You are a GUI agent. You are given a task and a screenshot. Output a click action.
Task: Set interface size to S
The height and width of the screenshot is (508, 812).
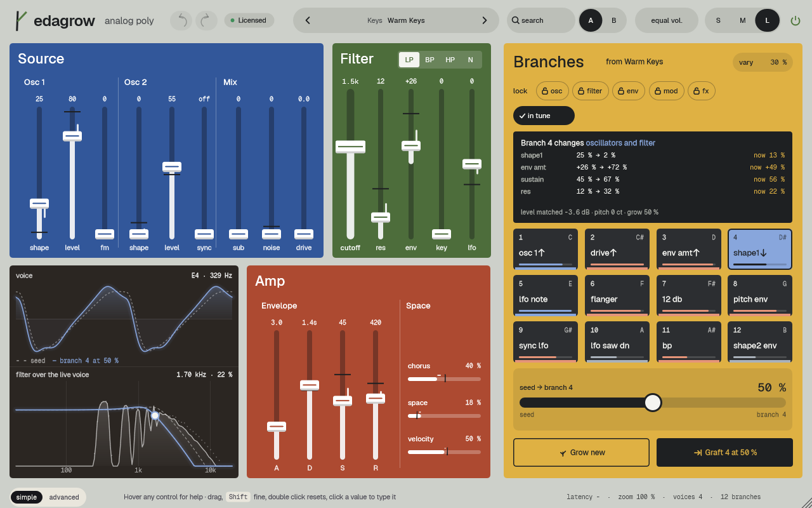(x=718, y=20)
